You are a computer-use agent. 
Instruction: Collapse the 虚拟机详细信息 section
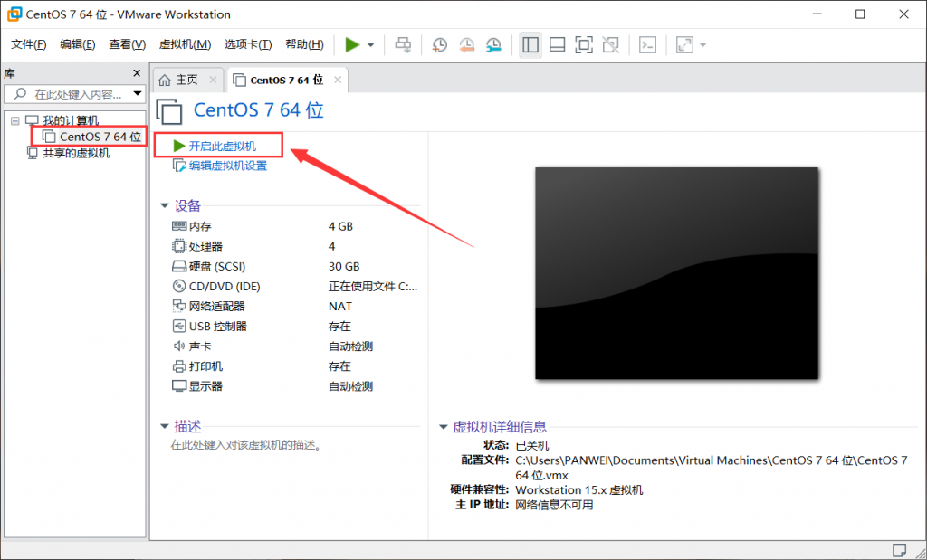(x=443, y=427)
